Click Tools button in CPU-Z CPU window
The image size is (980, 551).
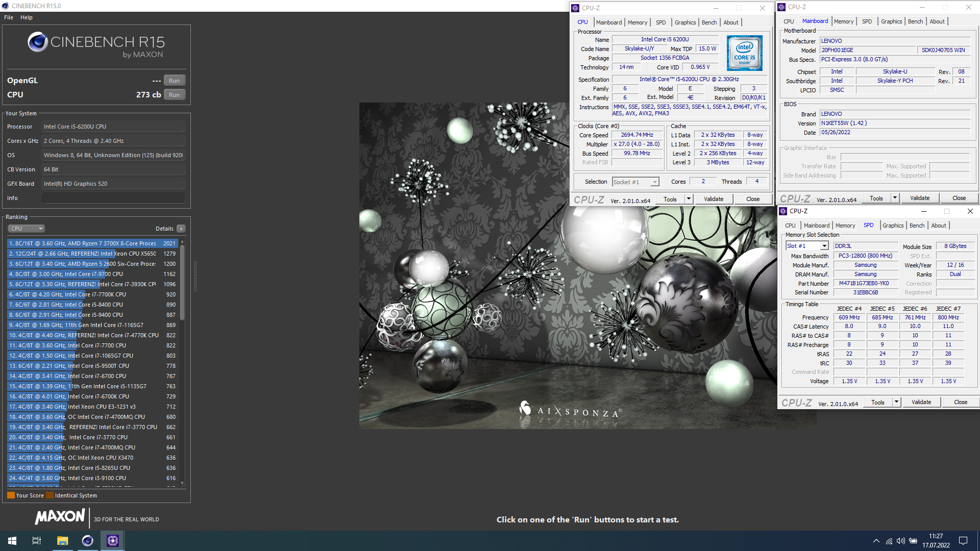670,199
